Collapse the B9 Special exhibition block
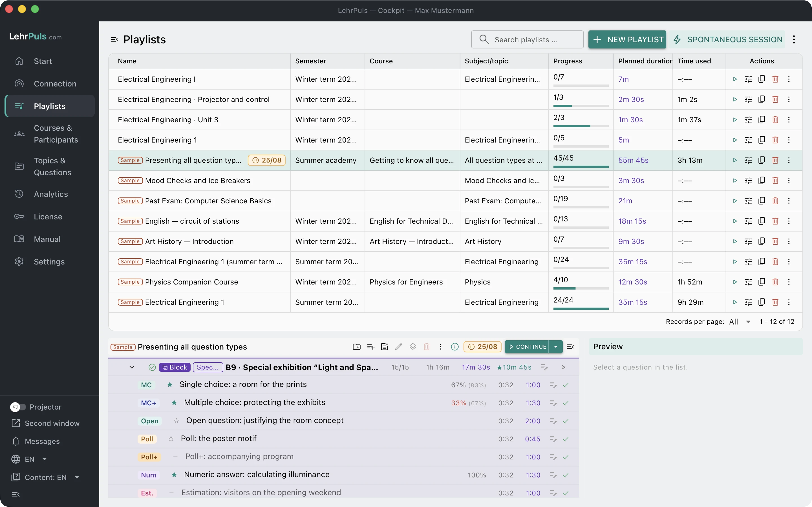Image resolution: width=812 pixels, height=507 pixels. tap(132, 367)
